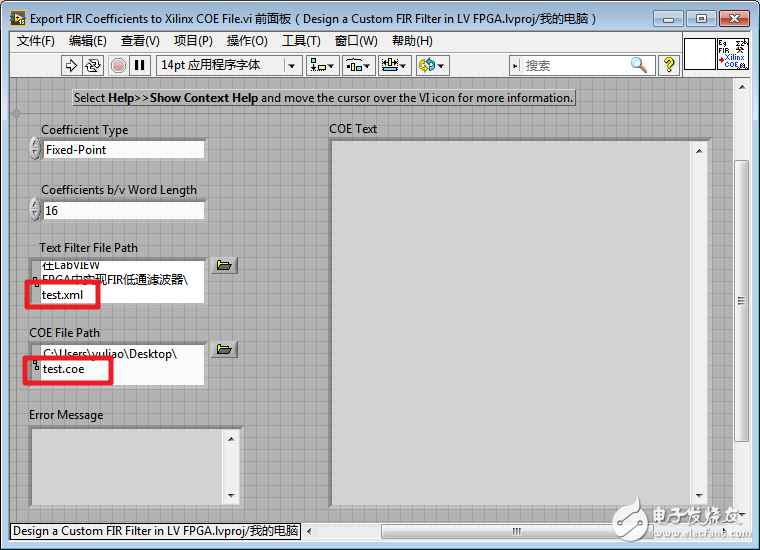Screen dimensions: 760x550
Task: Open the Distribute Objects dropdown
Action: click(359, 65)
